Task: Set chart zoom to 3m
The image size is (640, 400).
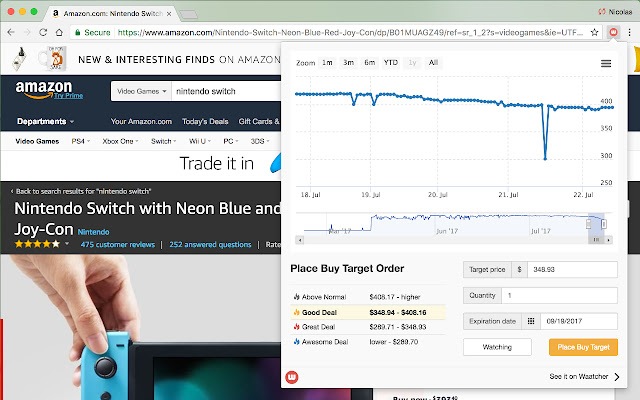Action: 348,62
